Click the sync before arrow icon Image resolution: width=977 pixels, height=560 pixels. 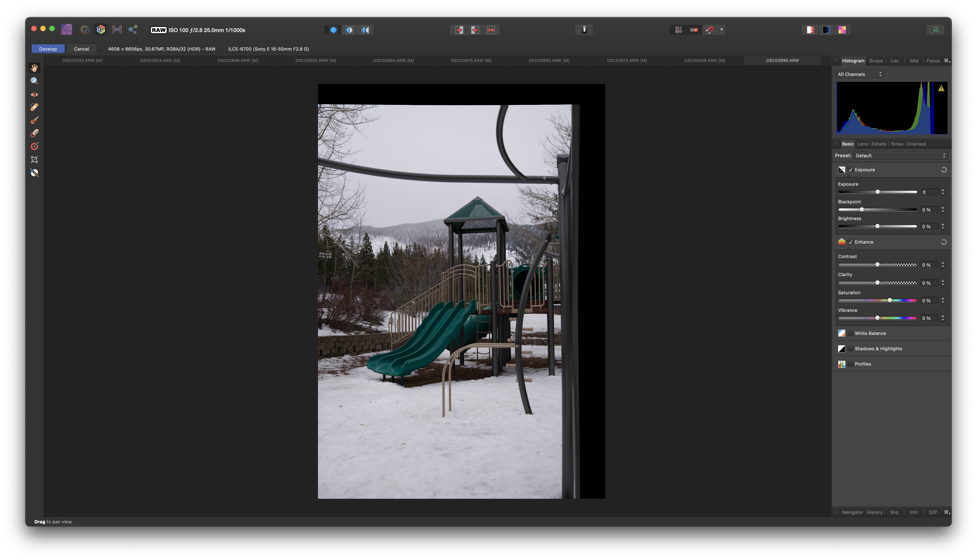tap(459, 30)
